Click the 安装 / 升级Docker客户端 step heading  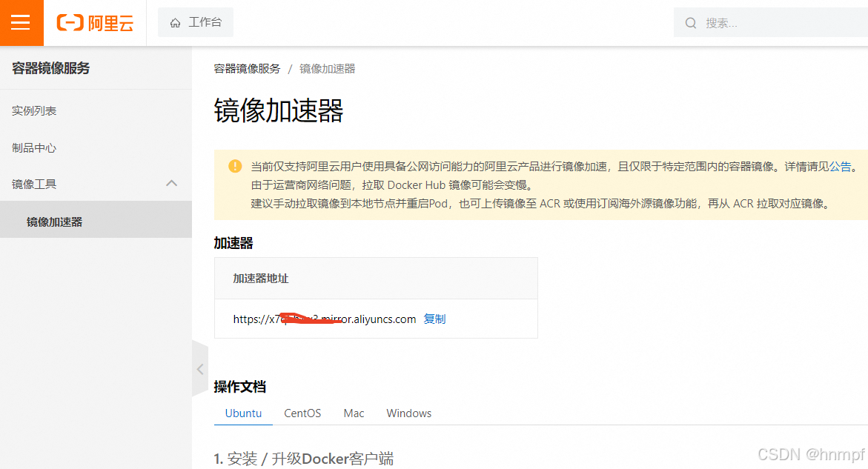(x=304, y=459)
